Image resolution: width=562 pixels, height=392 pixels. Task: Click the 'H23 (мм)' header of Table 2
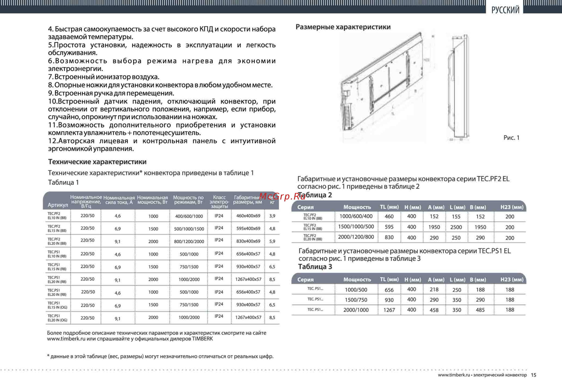pyautogui.click(x=512, y=207)
